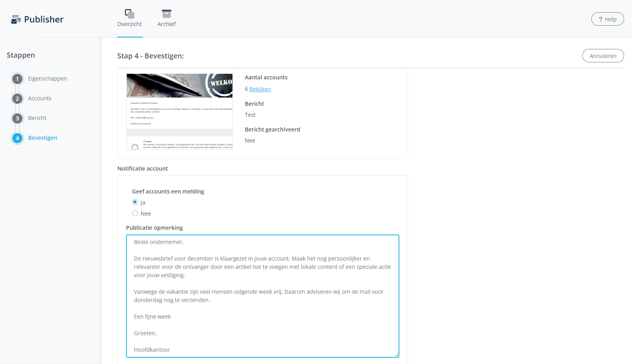Cancel with the Annuleren button
Screen dimensions: 632x364
603,56
